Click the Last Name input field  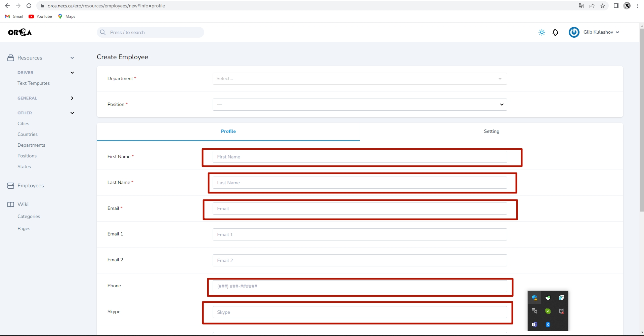(x=360, y=183)
